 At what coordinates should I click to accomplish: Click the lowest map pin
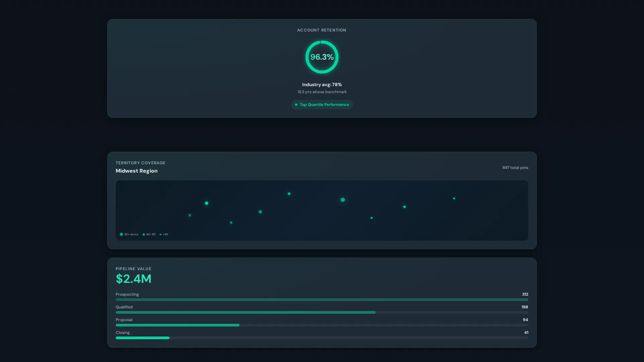[x=231, y=223]
